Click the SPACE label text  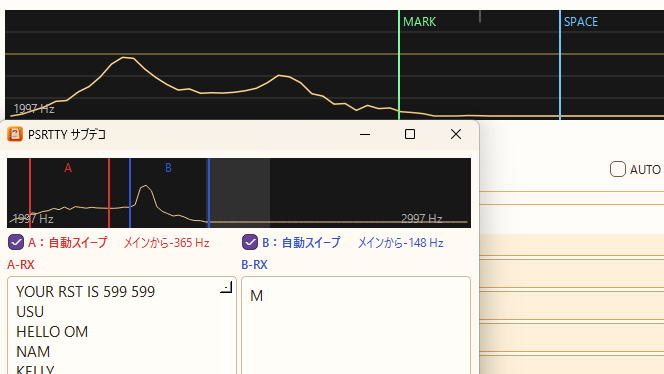[x=581, y=22]
